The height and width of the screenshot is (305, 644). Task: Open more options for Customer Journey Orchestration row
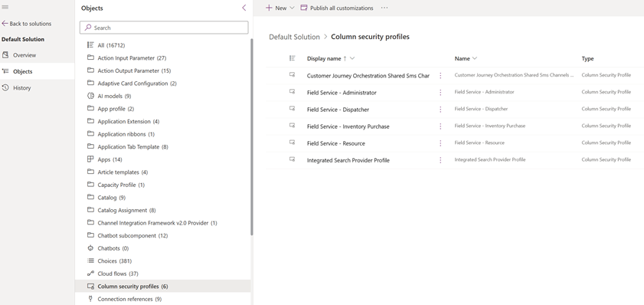click(x=440, y=76)
